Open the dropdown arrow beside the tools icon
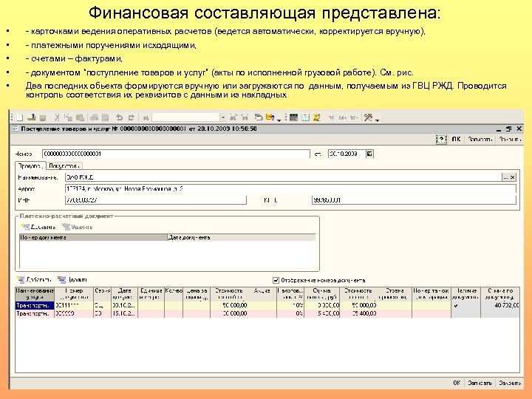The height and width of the screenshot is (399, 532). coord(377,120)
